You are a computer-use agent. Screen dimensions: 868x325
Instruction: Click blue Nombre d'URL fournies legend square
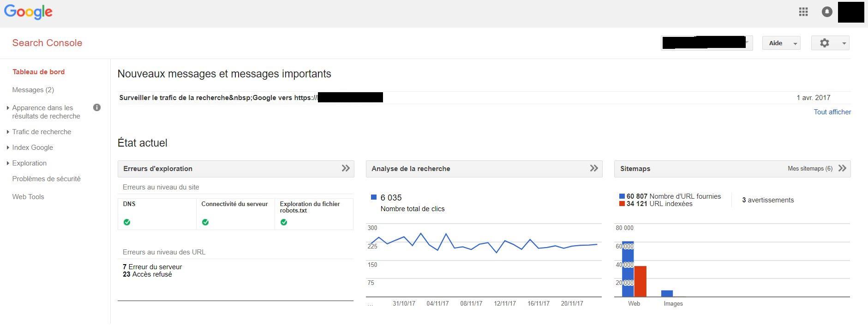click(622, 196)
